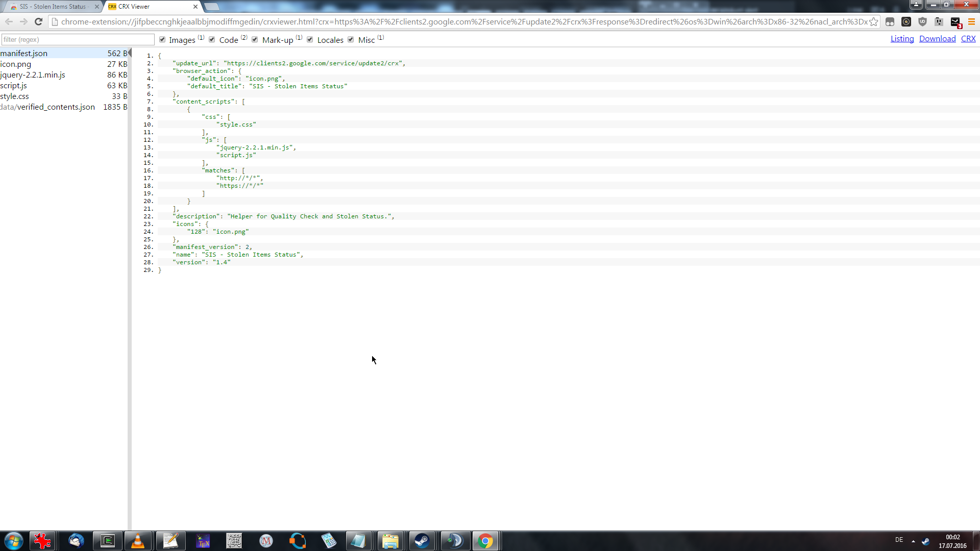Image resolution: width=980 pixels, height=551 pixels.
Task: Reload the page with the refresh icon
Action: 38,21
